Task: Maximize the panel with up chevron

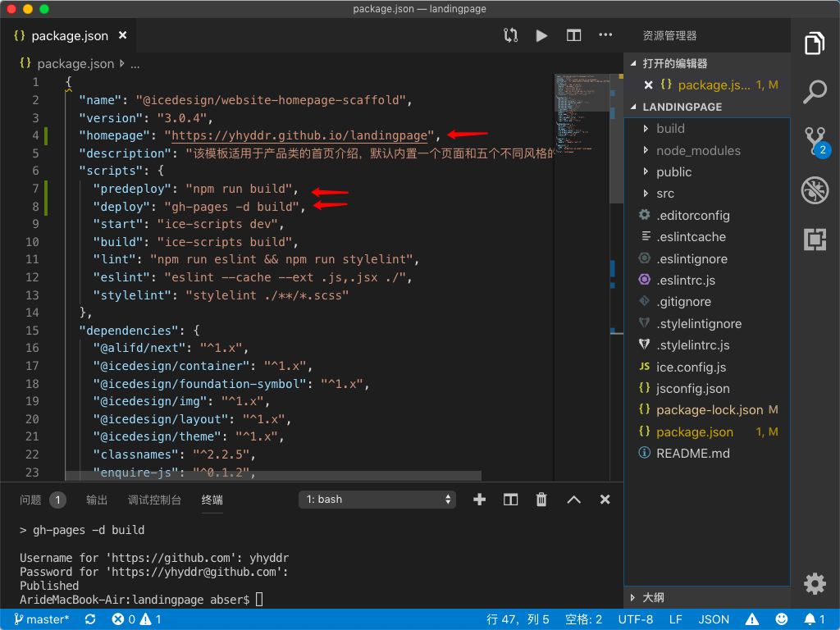Action: [x=573, y=500]
